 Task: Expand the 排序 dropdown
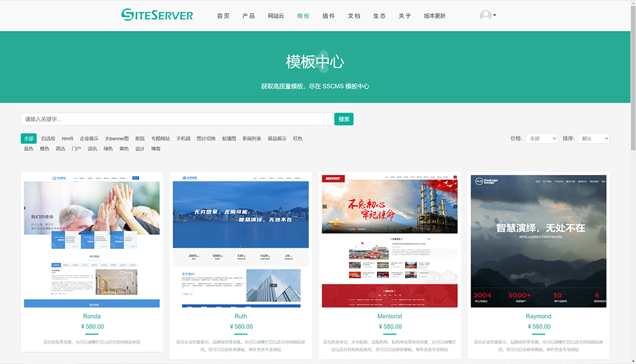coord(593,139)
